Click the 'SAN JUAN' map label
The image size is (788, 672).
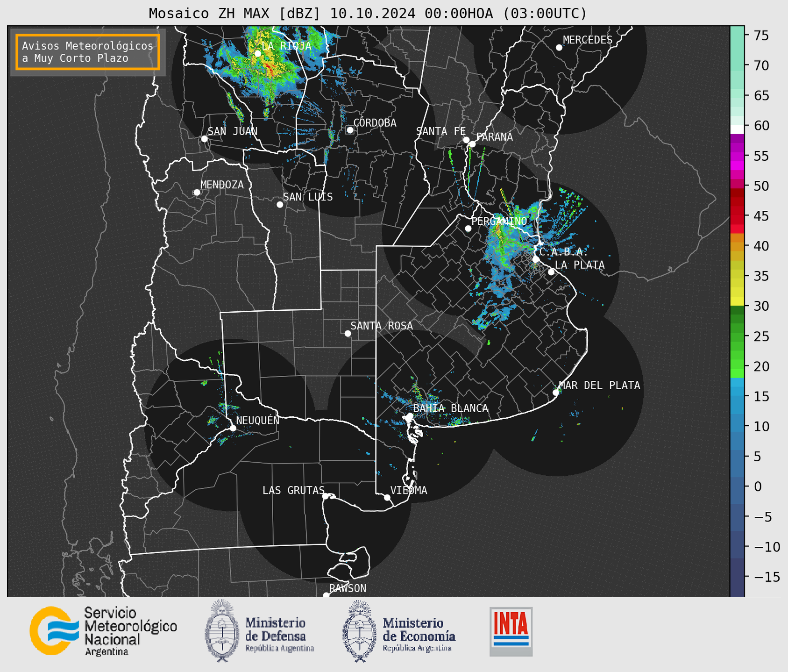click(x=232, y=131)
